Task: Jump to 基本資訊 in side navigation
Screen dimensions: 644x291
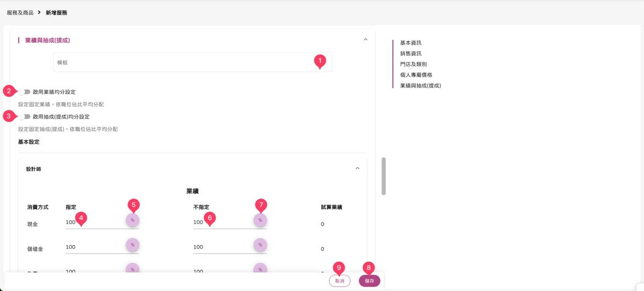Action: coord(411,43)
